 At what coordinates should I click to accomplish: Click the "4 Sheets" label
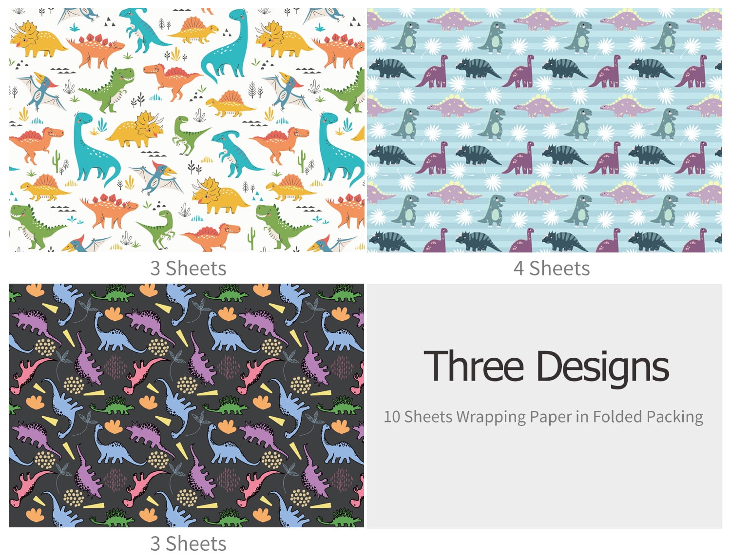click(x=551, y=268)
